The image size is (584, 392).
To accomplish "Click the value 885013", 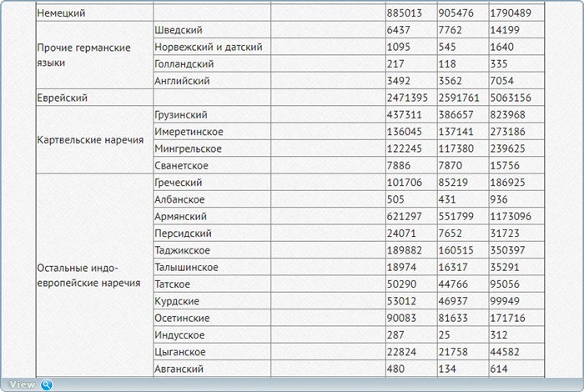I will [404, 13].
